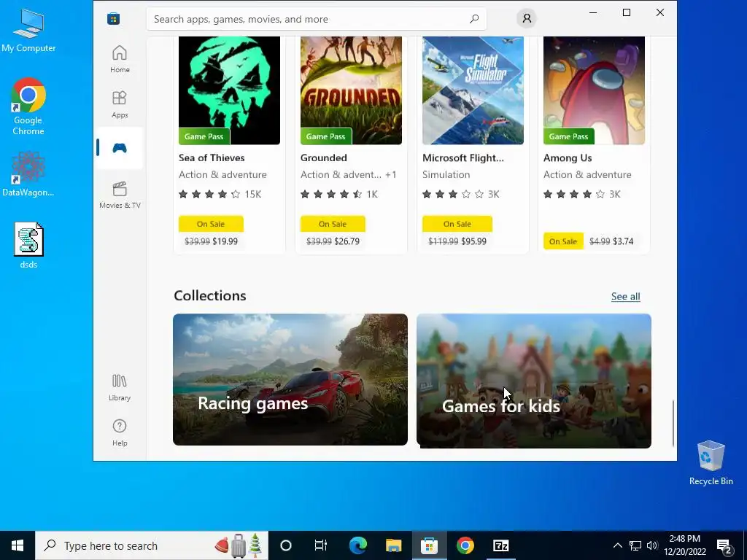This screenshot has height=560, width=747.
Task: Click the Game Pass badge on Sea of Thieves
Action: [204, 136]
